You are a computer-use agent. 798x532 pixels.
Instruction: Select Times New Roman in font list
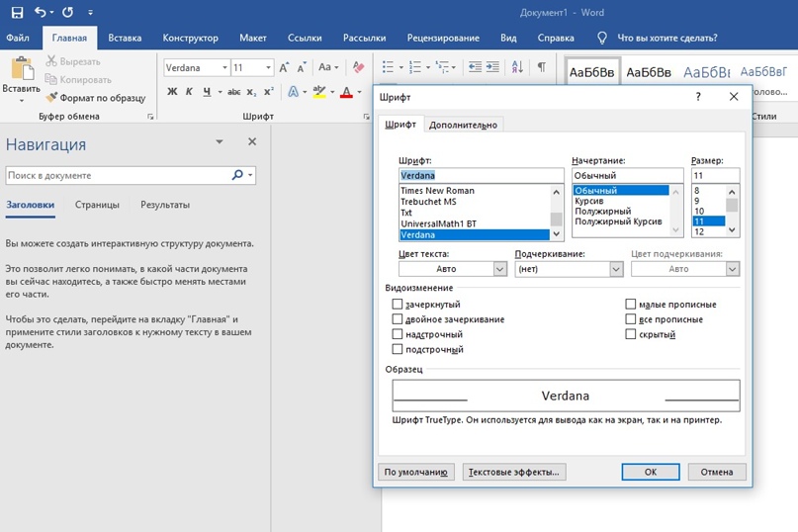(x=474, y=191)
